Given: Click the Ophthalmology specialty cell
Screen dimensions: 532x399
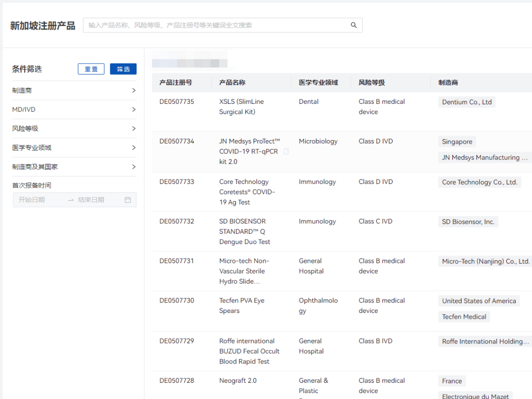Looking at the screenshot, I should click(x=318, y=306).
